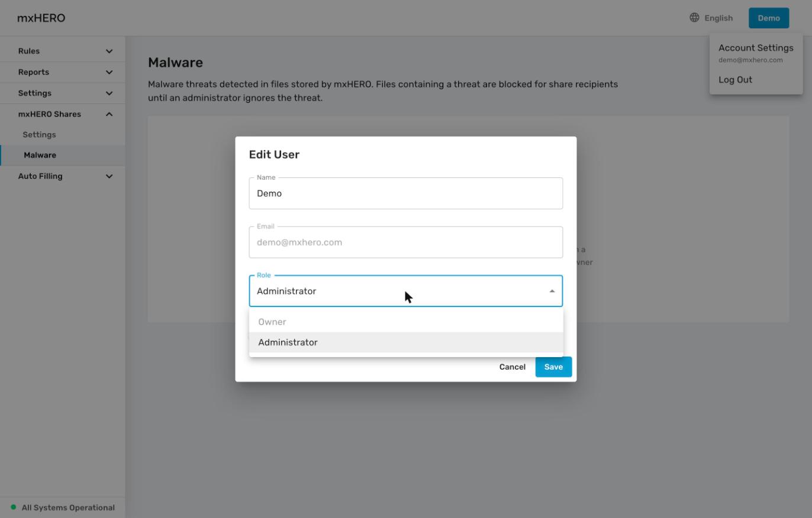The image size is (812, 518).
Task: Click the Demo user button
Action: coord(769,18)
